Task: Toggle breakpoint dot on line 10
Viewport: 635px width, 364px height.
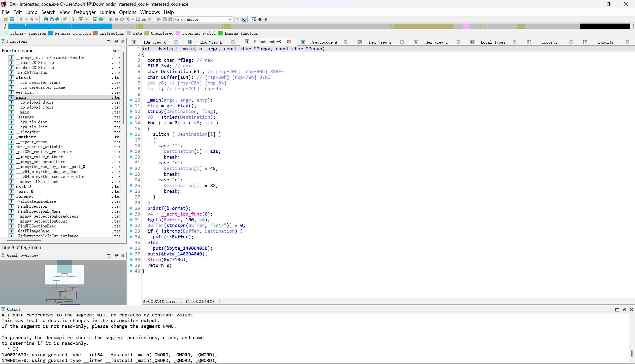Action: point(131,100)
